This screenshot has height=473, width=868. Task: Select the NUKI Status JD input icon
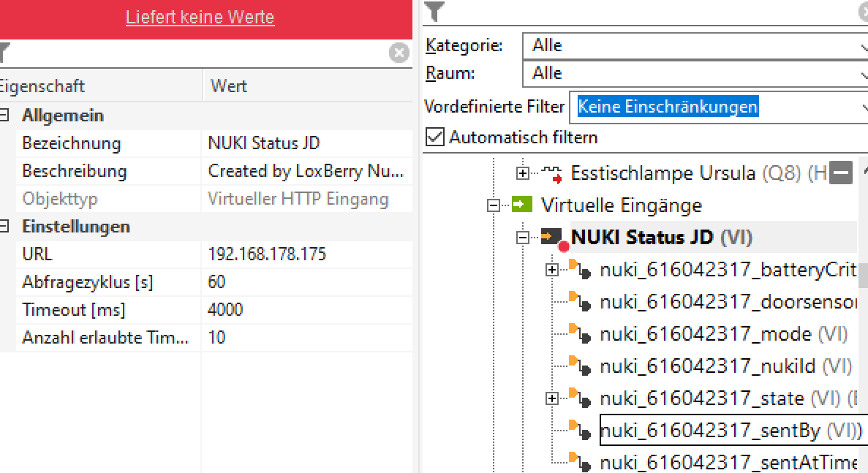552,237
